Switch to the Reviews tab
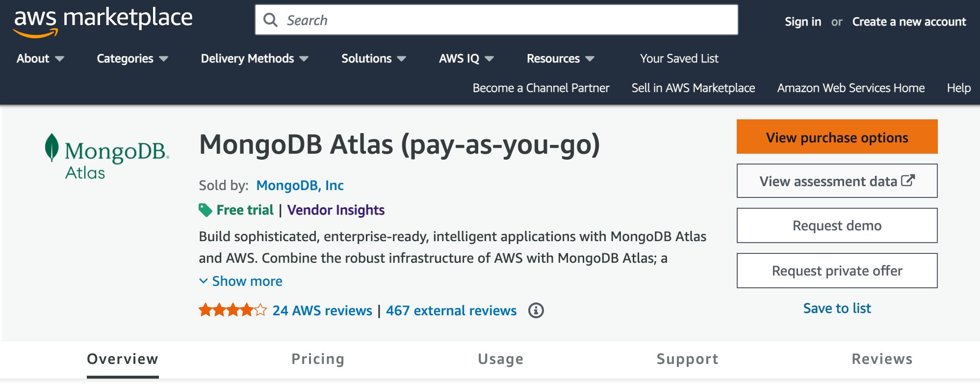Viewport: 980px width, 387px height. [882, 359]
